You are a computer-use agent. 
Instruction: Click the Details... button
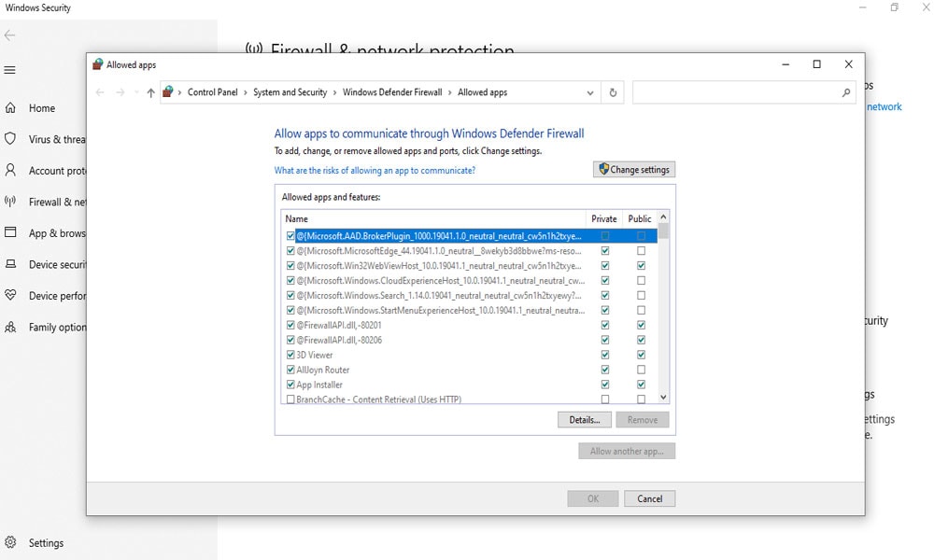(585, 420)
